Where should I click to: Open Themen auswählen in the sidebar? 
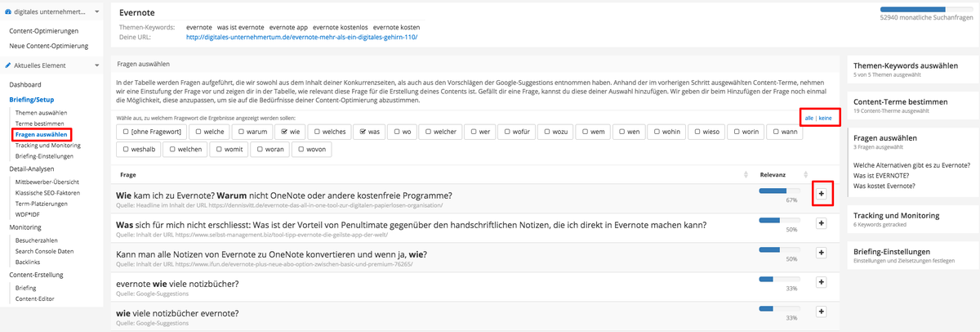[x=41, y=112]
